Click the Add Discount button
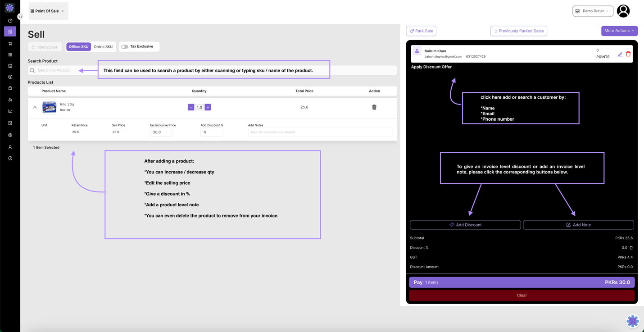This screenshot has height=332, width=644. (x=465, y=225)
